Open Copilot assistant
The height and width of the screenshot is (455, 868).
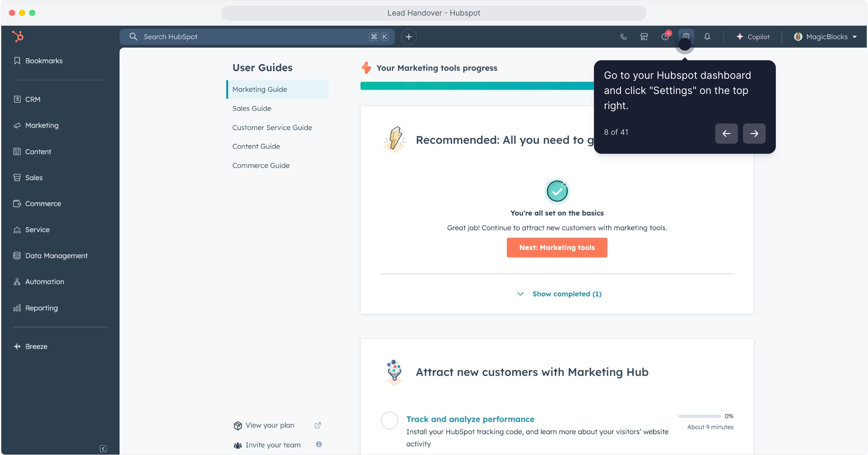(753, 37)
